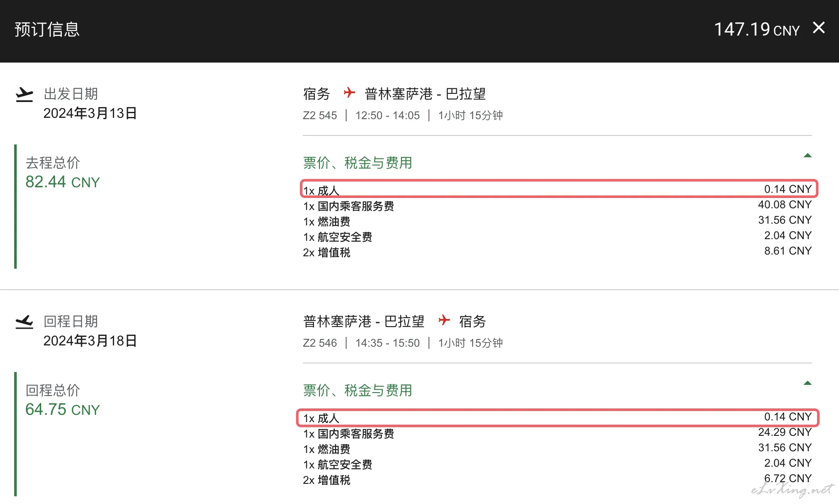Image resolution: width=839 pixels, height=504 pixels.
Task: Click return 票价、税金与费用 heading
Action: (x=357, y=390)
